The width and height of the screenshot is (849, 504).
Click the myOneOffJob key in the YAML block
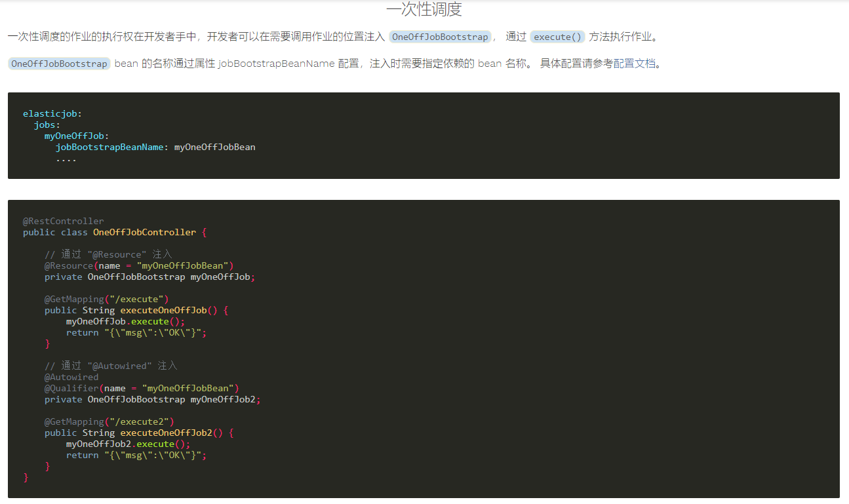click(75, 136)
